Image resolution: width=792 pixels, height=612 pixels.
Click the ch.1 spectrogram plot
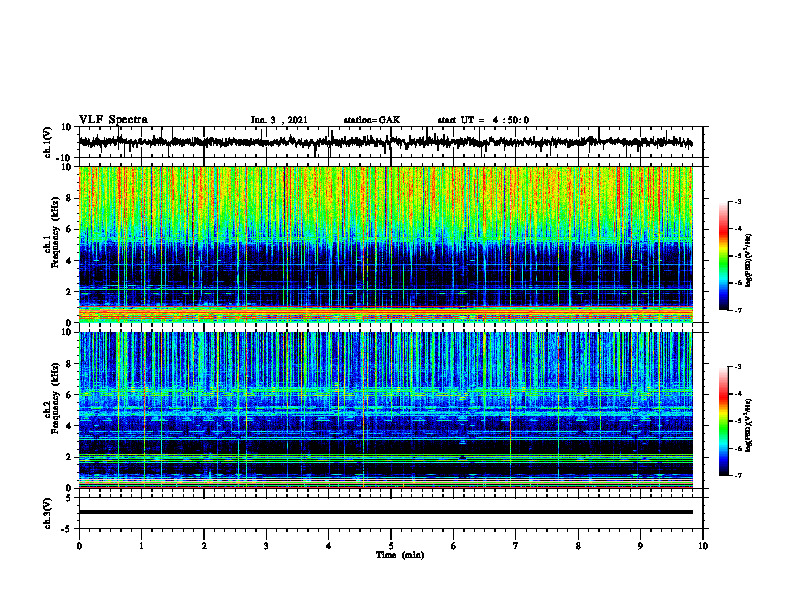(x=386, y=244)
